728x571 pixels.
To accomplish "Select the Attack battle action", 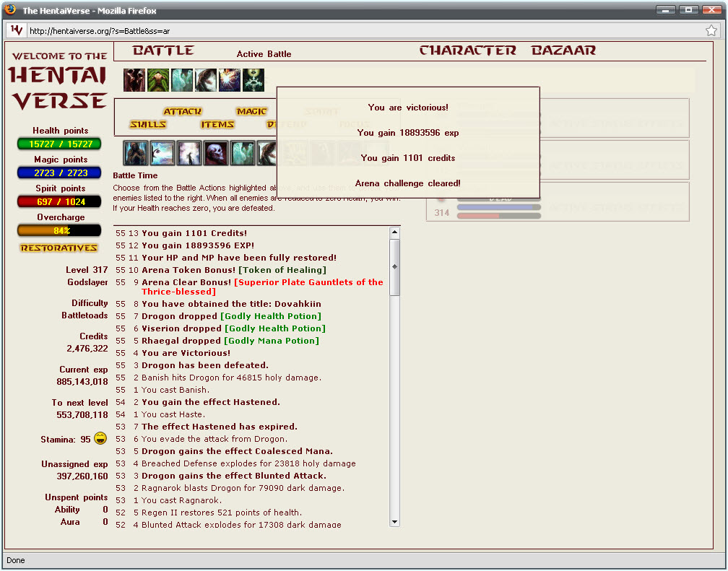I will [183, 111].
